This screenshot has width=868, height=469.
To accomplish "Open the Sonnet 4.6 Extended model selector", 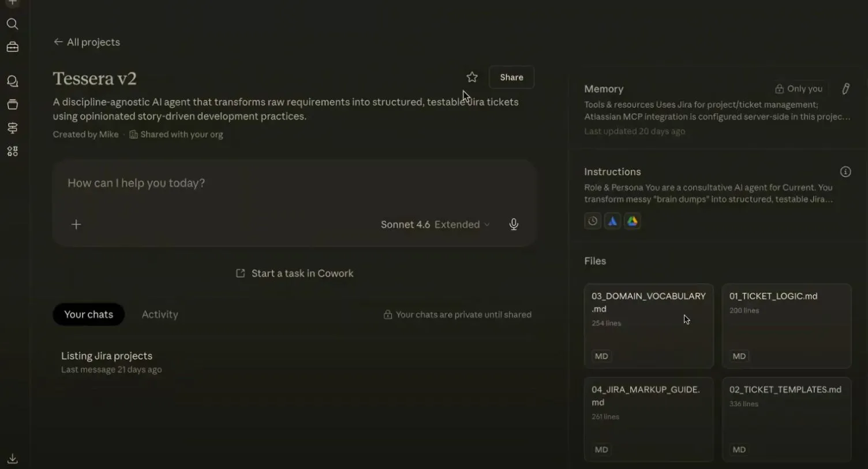I will 435,225.
